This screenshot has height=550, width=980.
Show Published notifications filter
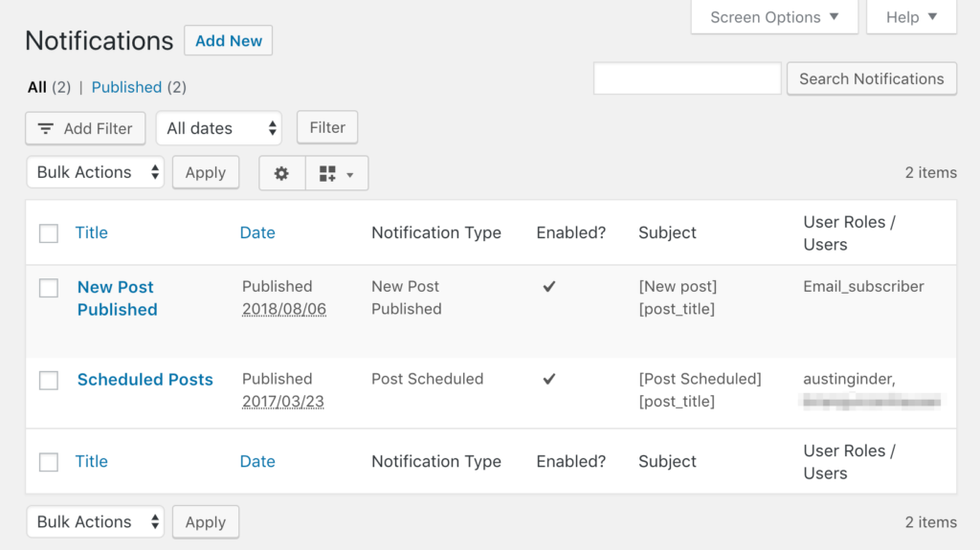pos(126,87)
